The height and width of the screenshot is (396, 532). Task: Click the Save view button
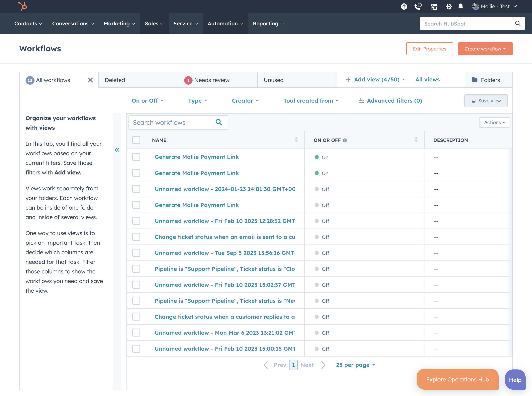click(486, 101)
